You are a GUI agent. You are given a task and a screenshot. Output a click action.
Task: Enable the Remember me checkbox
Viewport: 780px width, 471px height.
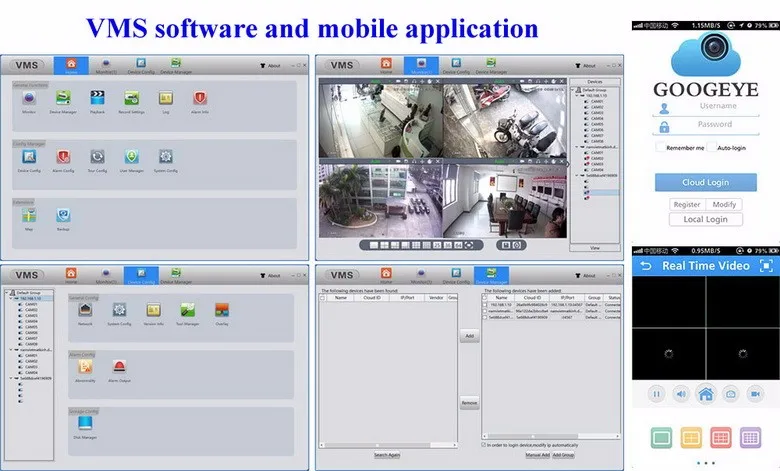(659, 148)
